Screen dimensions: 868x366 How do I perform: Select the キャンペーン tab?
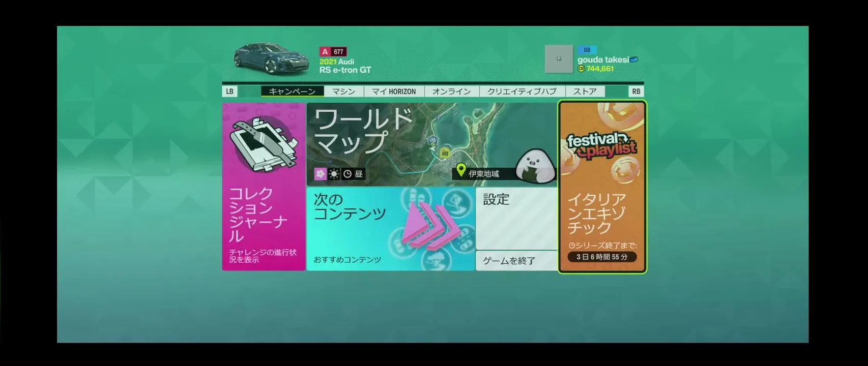(292, 91)
